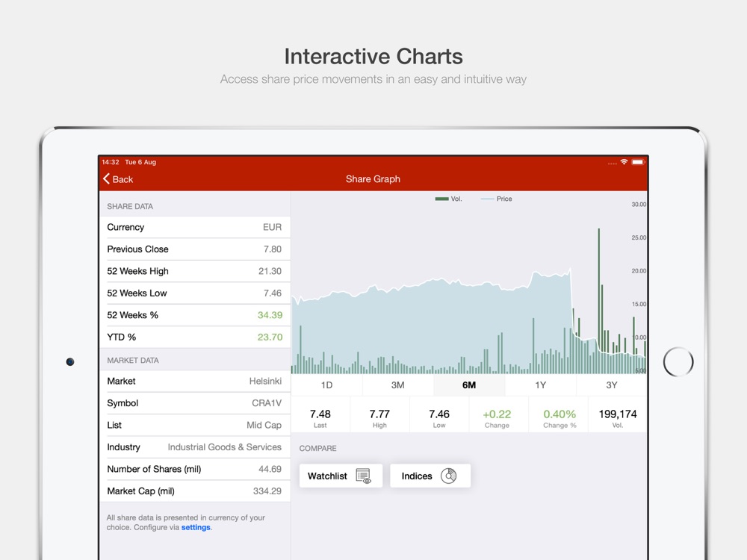Screen dimensions: 747x560
Task: Click the 199,174 Vol. value
Action: (x=618, y=414)
